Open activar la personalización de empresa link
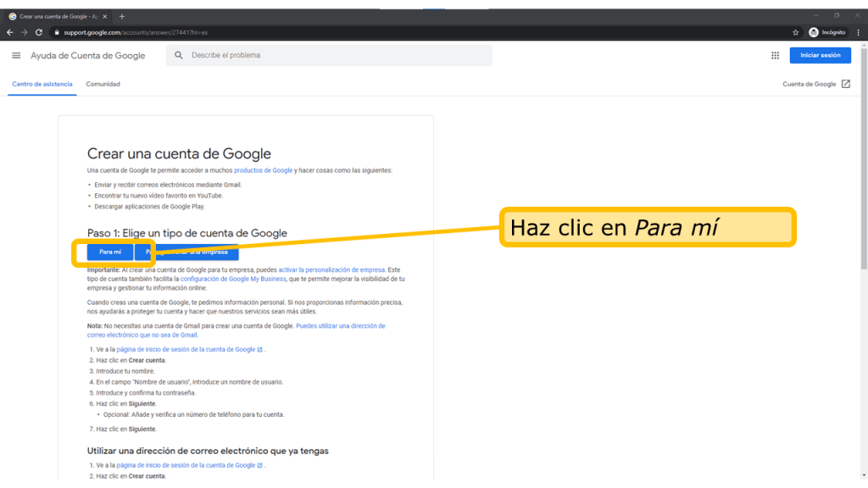Image resolution: width=868 pixels, height=488 pixels. 331,270
